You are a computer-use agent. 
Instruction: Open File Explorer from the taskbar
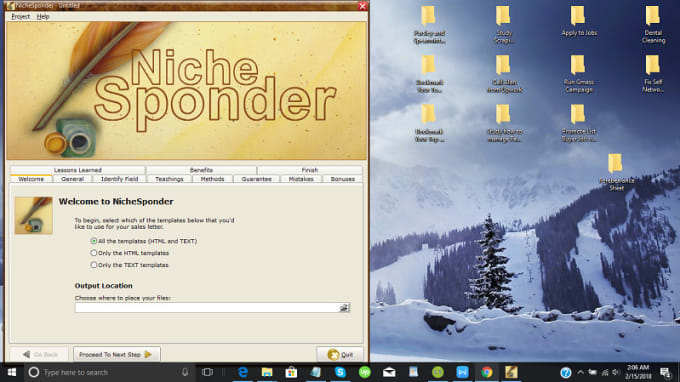pos(267,372)
